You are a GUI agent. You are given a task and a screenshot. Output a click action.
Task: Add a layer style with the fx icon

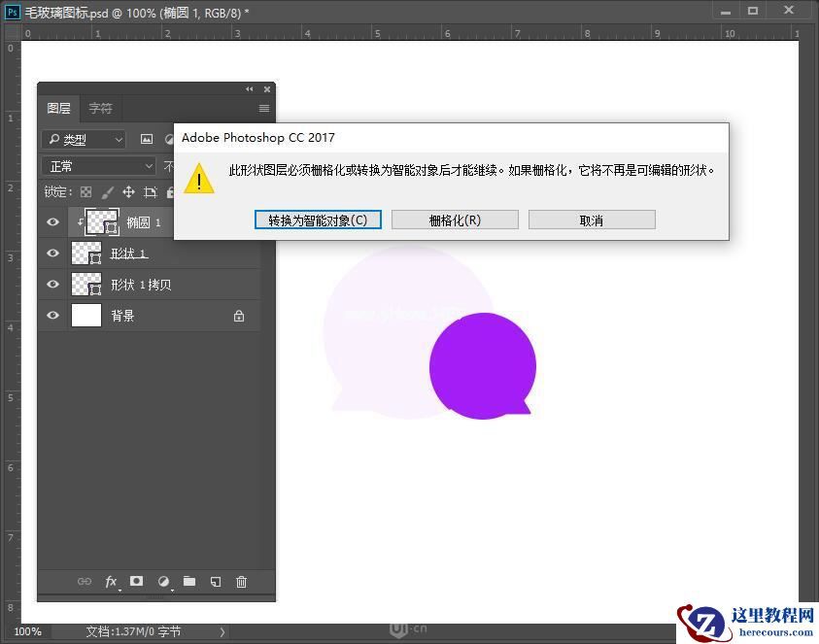[x=111, y=582]
